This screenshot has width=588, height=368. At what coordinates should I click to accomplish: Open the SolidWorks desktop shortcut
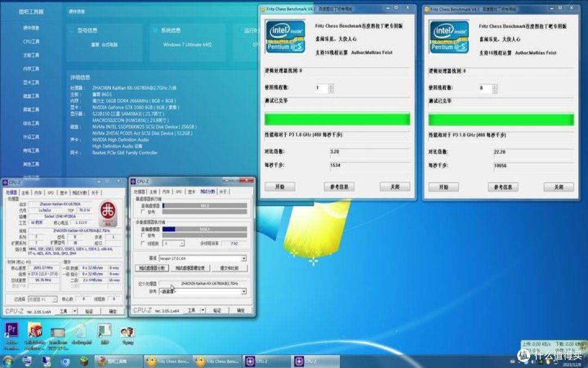[x=35, y=331]
